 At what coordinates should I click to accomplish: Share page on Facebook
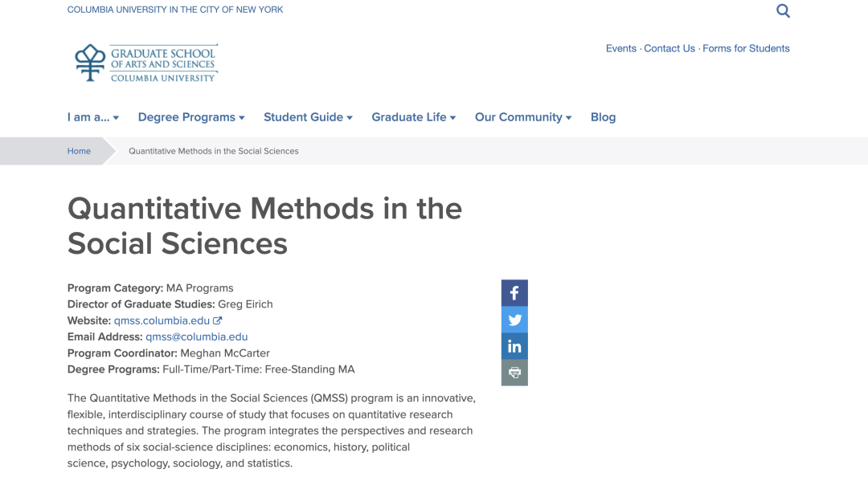[x=514, y=293]
